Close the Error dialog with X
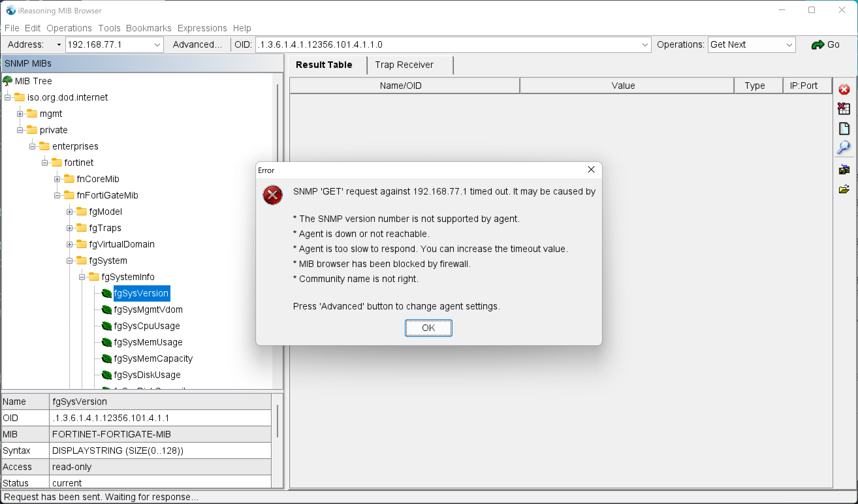Image resolution: width=858 pixels, height=504 pixels. [591, 169]
